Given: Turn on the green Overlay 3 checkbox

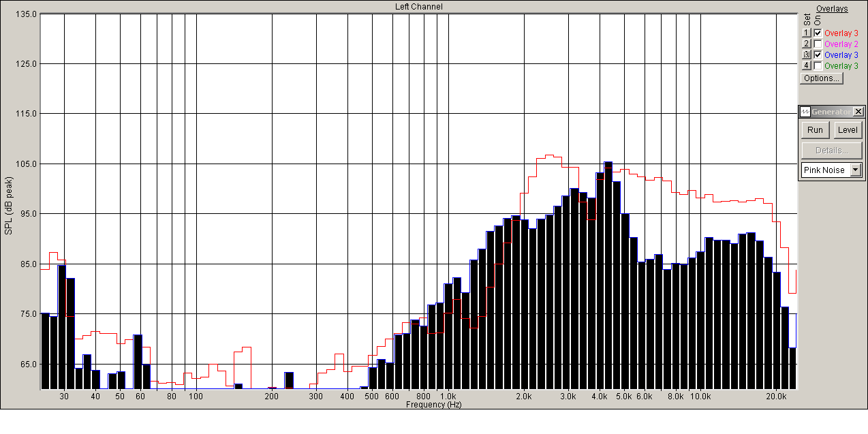Looking at the screenshot, I should pos(818,65).
